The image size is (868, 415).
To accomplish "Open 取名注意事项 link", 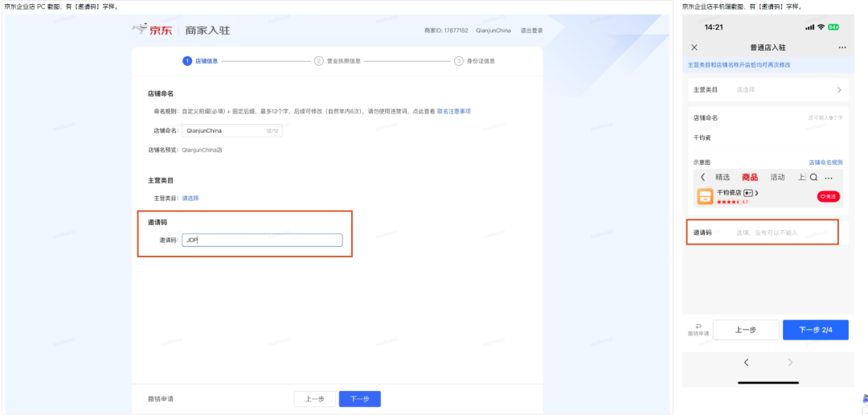I will click(x=454, y=111).
